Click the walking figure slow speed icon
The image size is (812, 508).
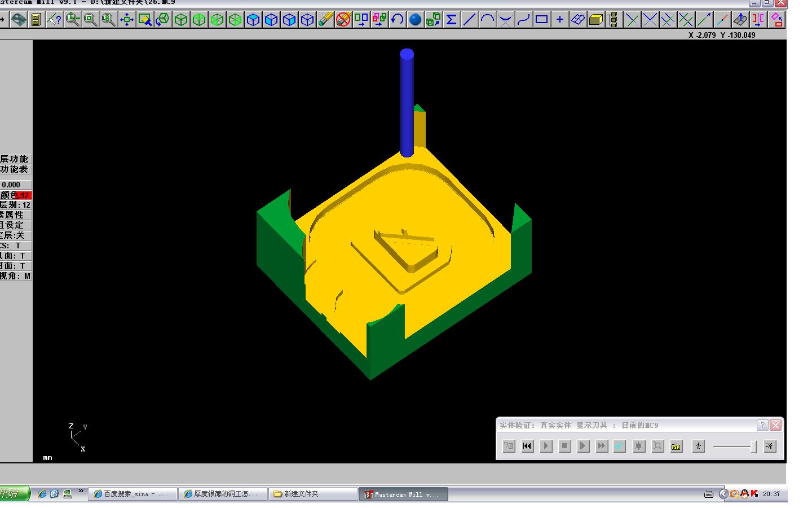698,446
